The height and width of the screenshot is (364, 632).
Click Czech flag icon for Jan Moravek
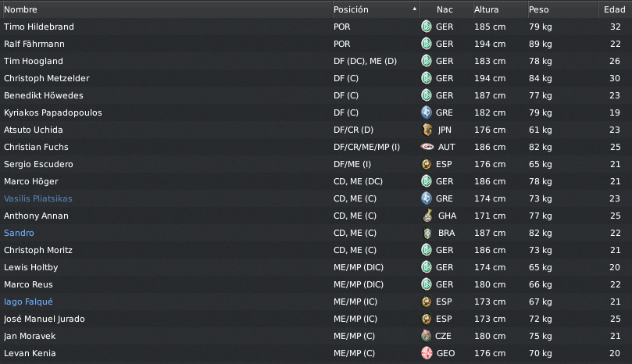[x=426, y=336]
